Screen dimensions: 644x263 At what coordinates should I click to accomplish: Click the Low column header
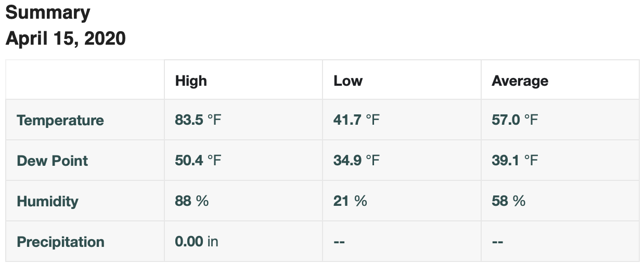tap(348, 81)
